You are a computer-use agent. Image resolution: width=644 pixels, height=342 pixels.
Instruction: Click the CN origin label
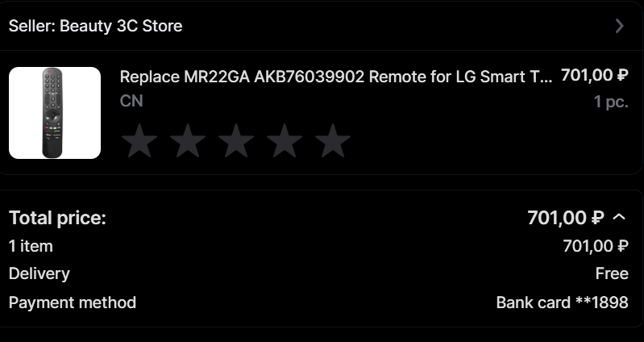131,102
